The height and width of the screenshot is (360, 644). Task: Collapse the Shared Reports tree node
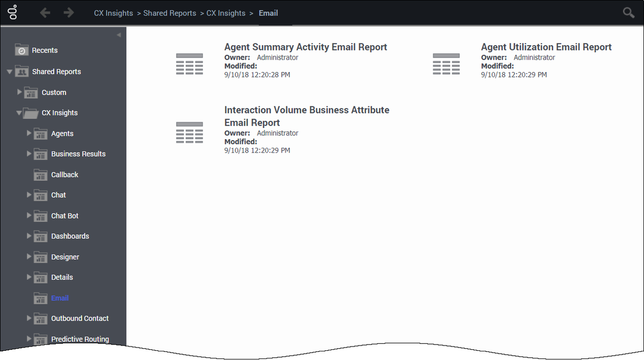(x=10, y=71)
